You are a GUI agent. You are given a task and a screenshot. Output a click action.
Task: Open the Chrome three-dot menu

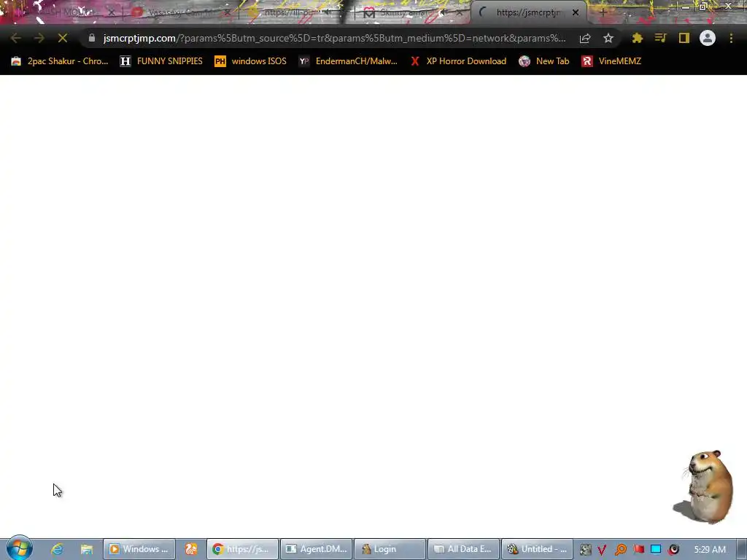pos(731,38)
